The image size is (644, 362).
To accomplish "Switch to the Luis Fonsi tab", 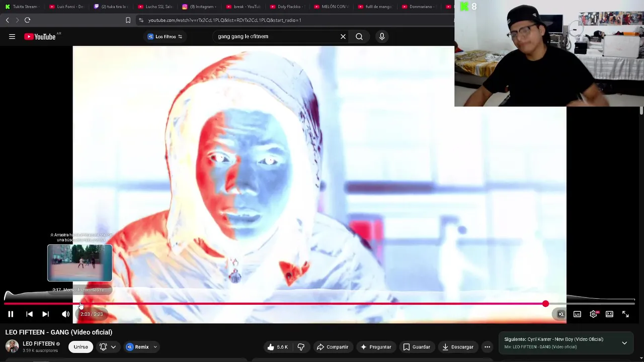I will click(66, 7).
